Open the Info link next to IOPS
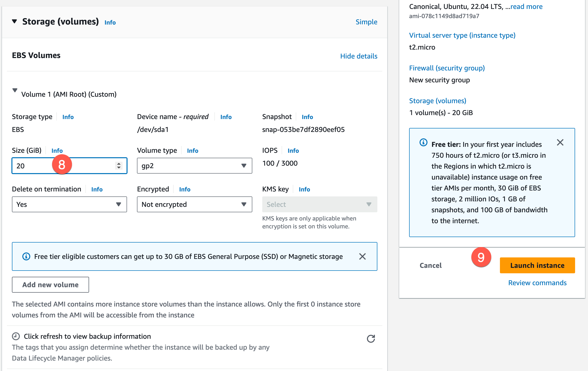 293,151
